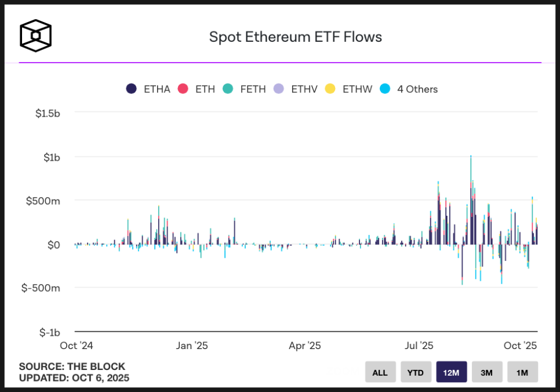This screenshot has width=560, height=392.
Task: Click The Block cube logo
Action: (36, 36)
